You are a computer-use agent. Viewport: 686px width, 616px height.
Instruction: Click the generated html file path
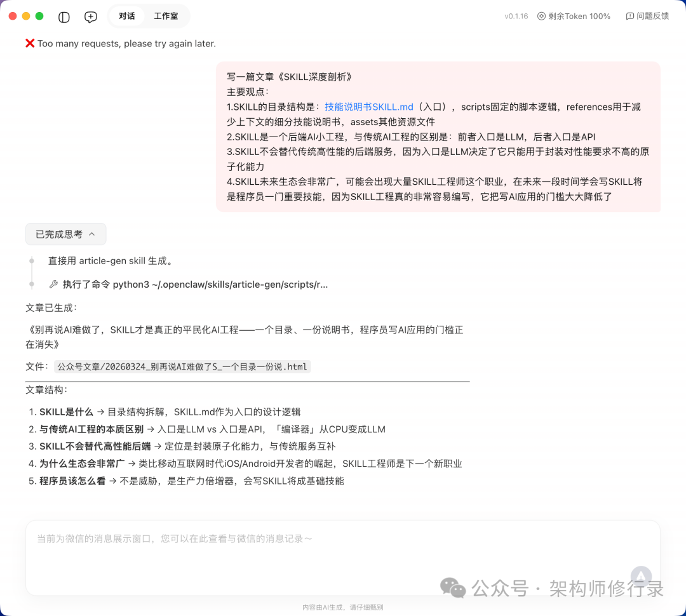[182, 366]
